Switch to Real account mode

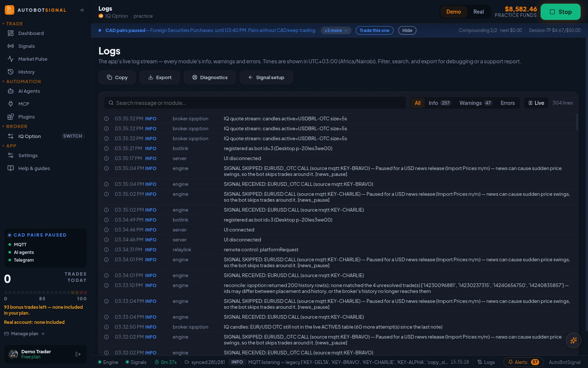478,12
